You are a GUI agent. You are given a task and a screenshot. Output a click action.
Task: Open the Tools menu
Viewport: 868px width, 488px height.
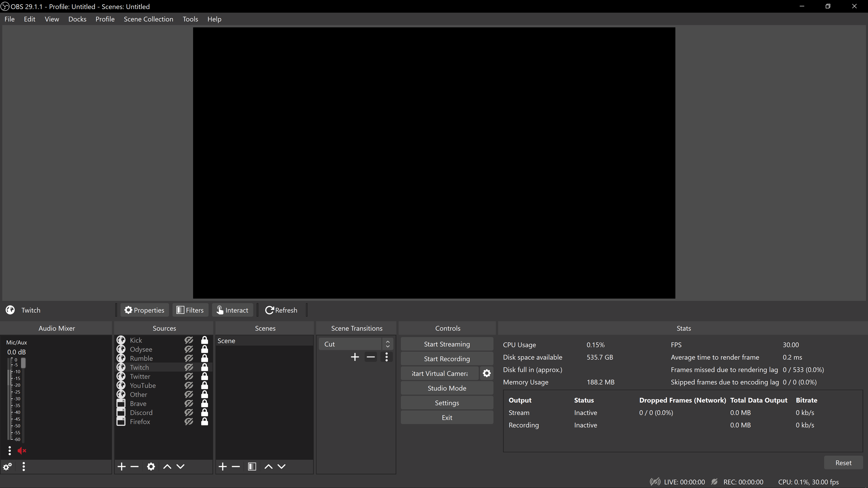(190, 19)
